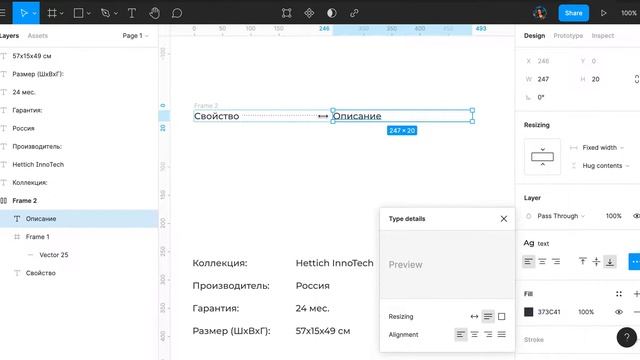Switch to the Prototype tab
Viewport: 640px width, 360px height.
[x=568, y=36]
